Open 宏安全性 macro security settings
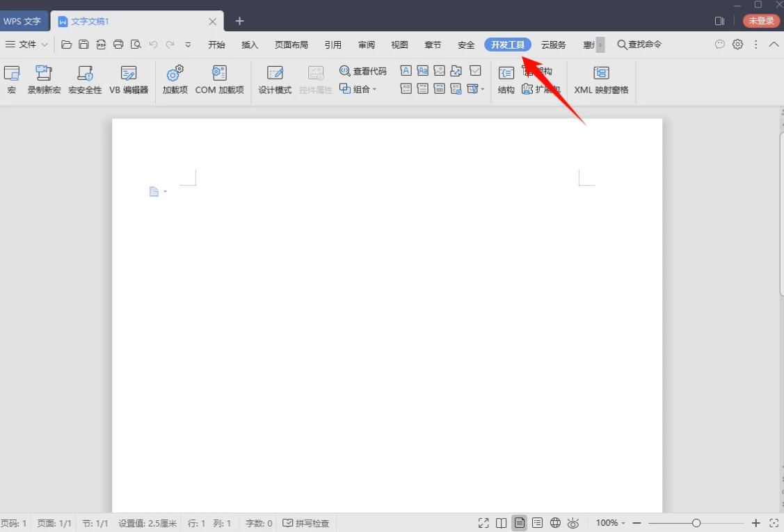 85,80
